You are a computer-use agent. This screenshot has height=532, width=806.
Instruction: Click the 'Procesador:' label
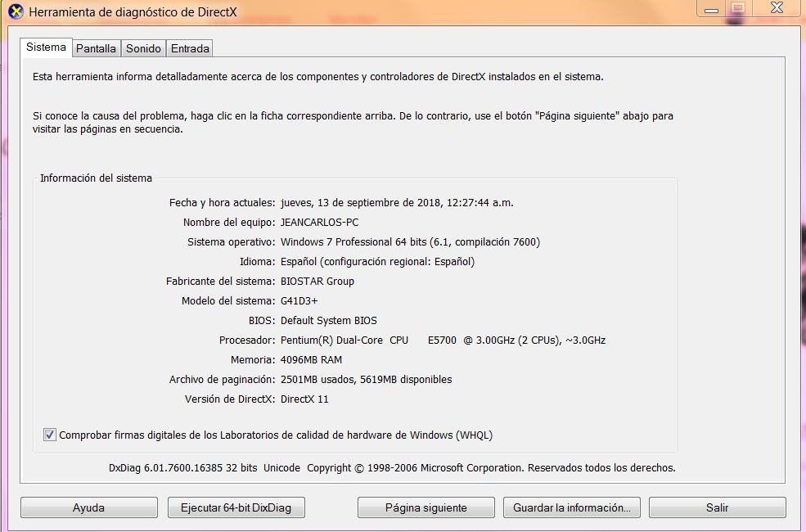(x=247, y=340)
